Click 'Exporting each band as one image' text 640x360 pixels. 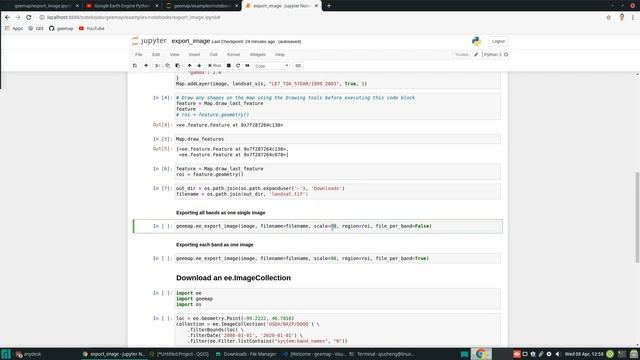coord(215,245)
